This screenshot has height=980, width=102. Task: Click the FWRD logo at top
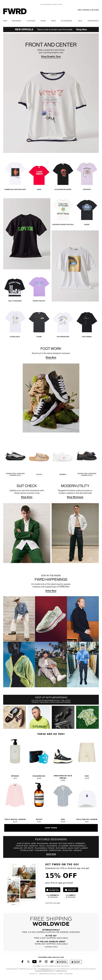(x=15, y=11)
